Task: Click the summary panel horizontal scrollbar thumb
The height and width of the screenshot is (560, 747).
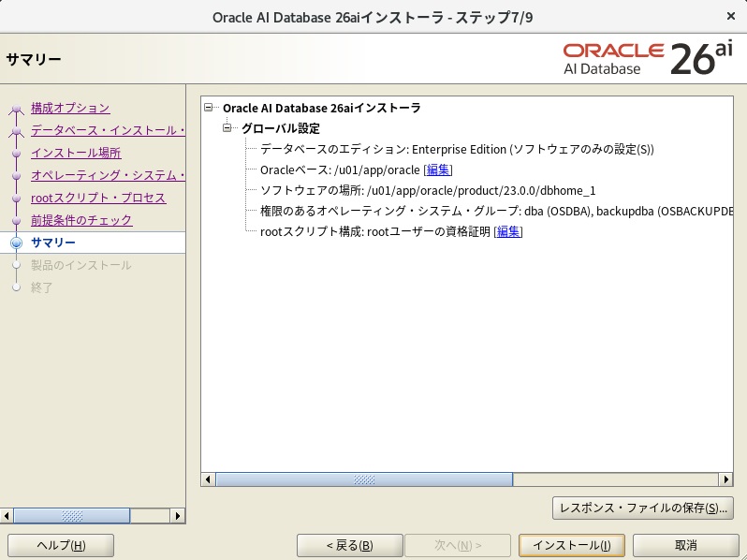Action: tap(364, 479)
